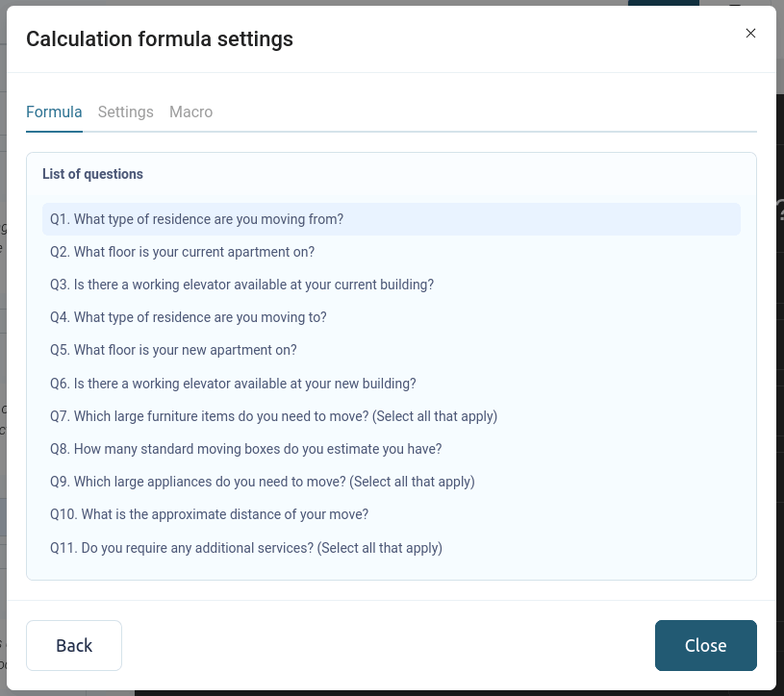The width and height of the screenshot is (784, 696).
Task: Click the List of questions heading
Action: tap(92, 174)
